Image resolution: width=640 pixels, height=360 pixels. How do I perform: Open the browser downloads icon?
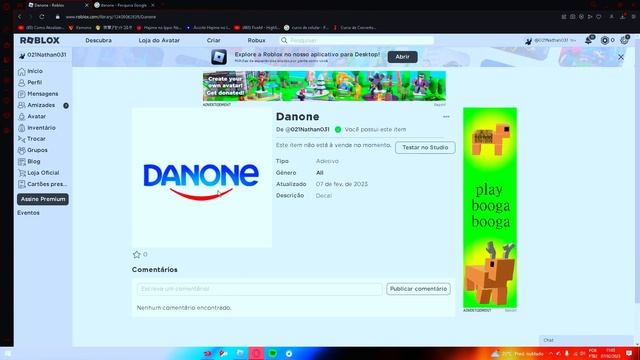(x=623, y=17)
